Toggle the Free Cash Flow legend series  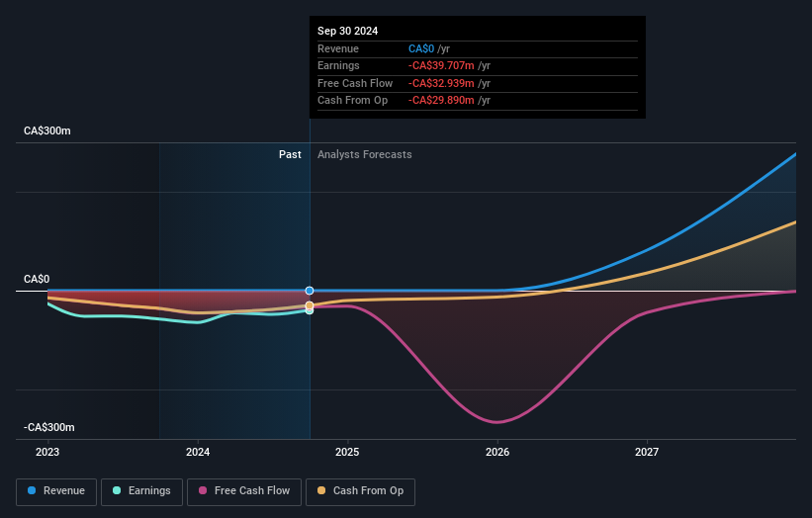pyautogui.click(x=244, y=491)
